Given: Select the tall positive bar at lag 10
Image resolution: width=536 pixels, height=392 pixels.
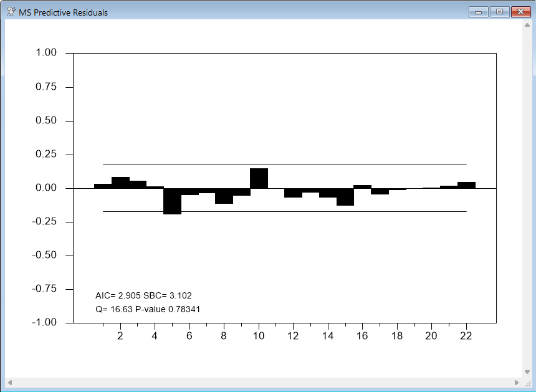Looking at the screenshot, I should (259, 178).
